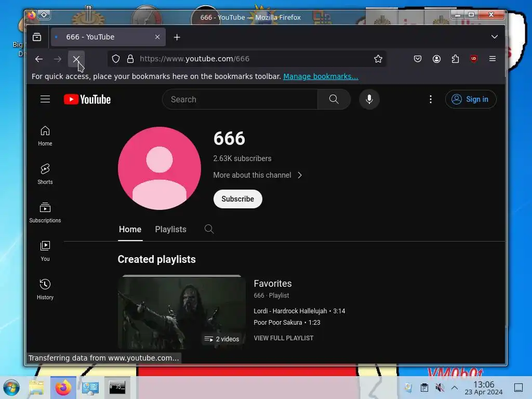
Task: Click the URL address bar
Action: coord(247,59)
